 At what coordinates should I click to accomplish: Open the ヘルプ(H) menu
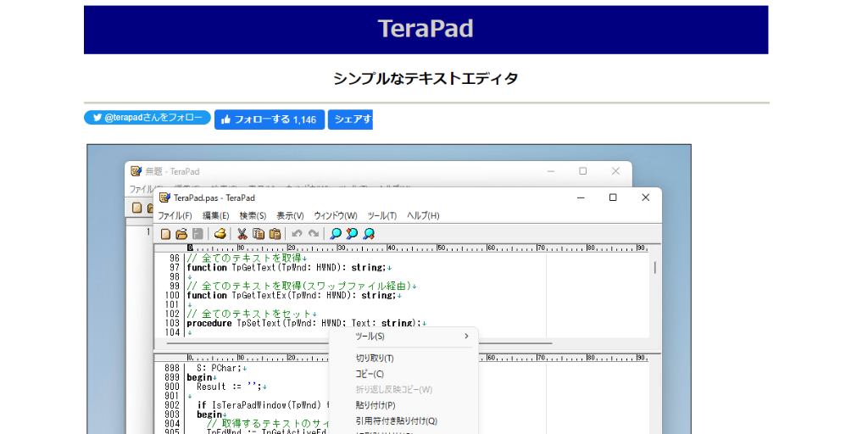point(423,216)
